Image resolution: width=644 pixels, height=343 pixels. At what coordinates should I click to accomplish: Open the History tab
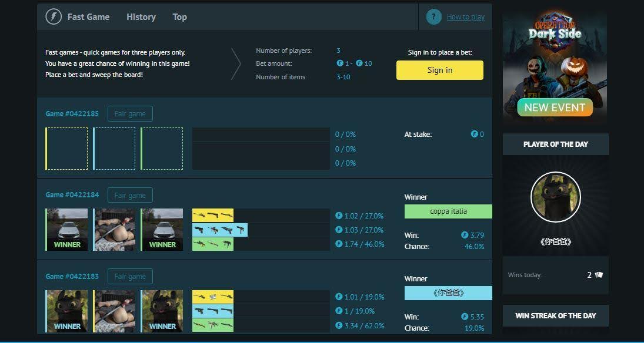pos(141,17)
